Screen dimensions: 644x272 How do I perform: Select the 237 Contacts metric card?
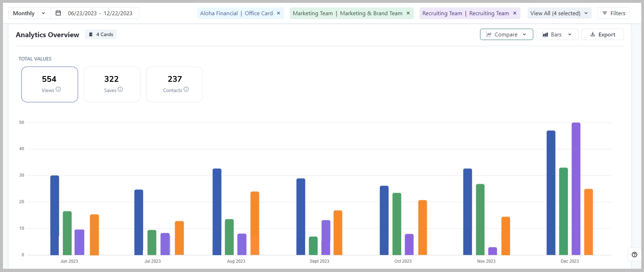click(x=174, y=84)
